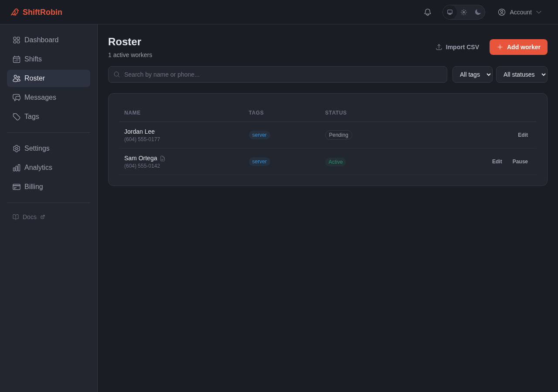Open the Billing page
The width and height of the screenshot is (558, 392).
coord(48,187)
